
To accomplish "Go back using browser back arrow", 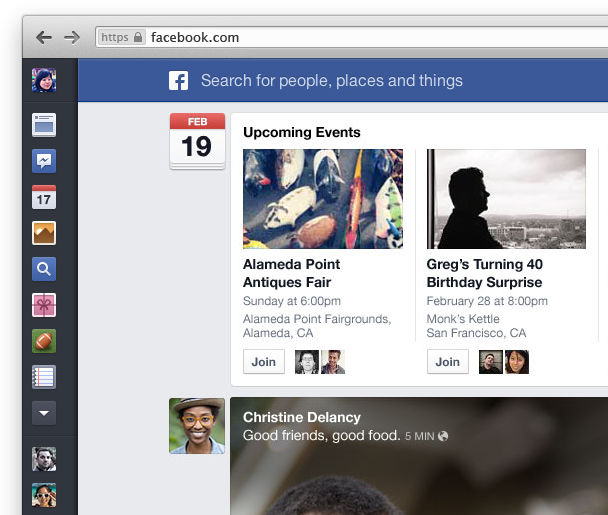I will (43, 37).
